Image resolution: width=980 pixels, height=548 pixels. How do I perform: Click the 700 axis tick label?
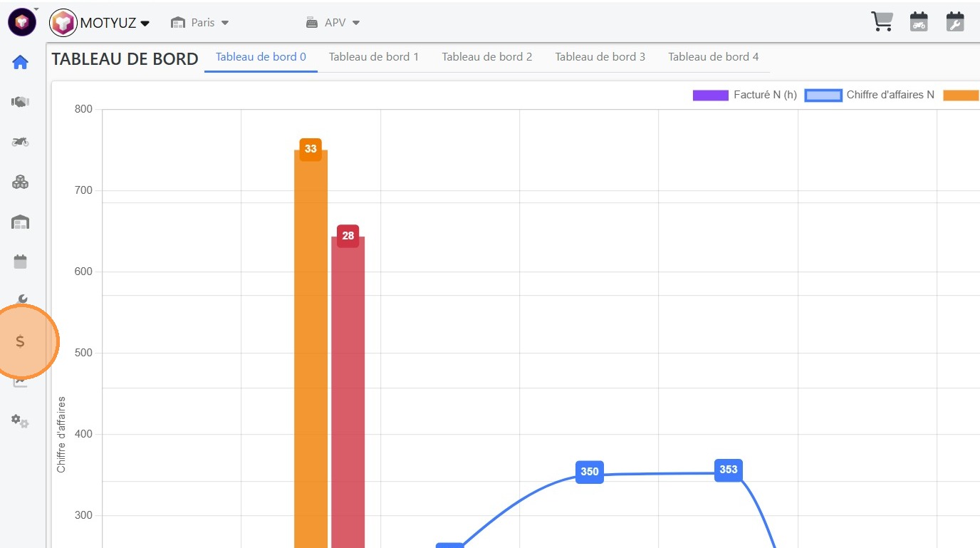[83, 190]
